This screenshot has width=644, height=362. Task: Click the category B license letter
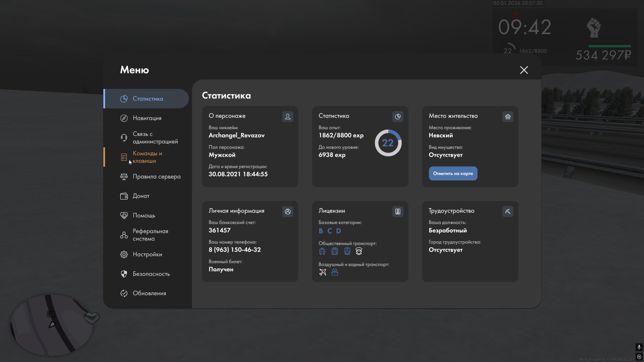point(321,231)
